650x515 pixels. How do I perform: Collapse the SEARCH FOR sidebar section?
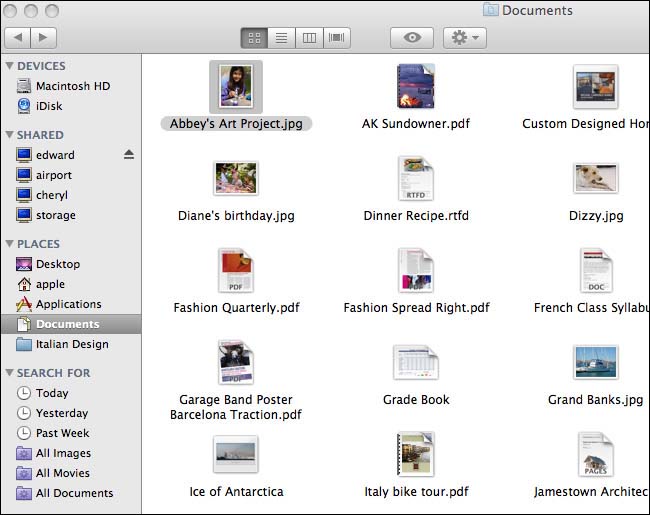(x=9, y=373)
